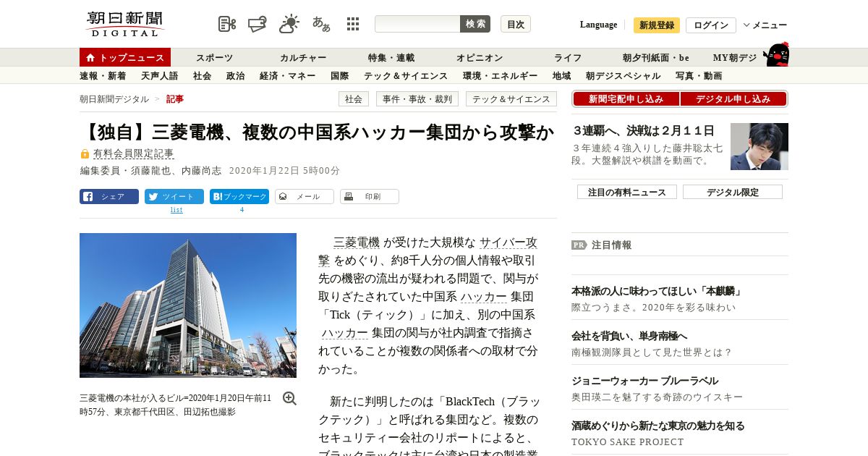The height and width of the screenshot is (456, 868).
Task: Select the 特集・連載 nav tab
Action: 391,57
